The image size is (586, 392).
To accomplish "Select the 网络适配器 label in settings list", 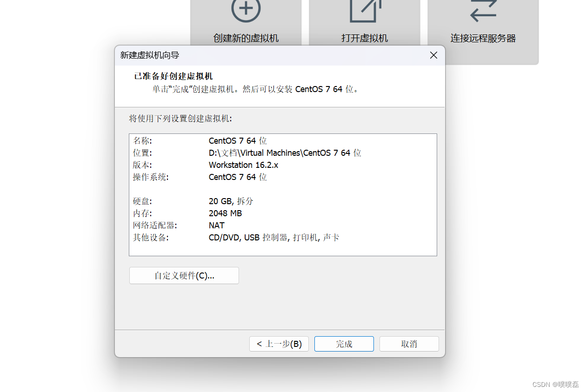I will [x=155, y=225].
